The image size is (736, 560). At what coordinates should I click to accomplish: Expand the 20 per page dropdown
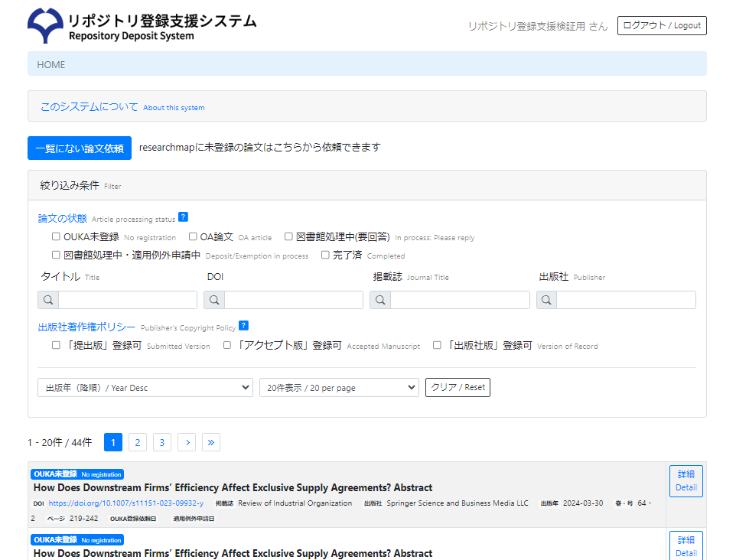pyautogui.click(x=339, y=388)
